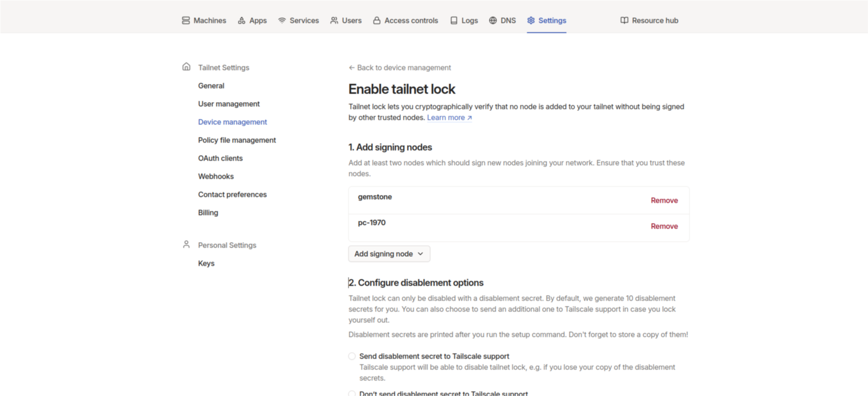Image resolution: width=868 pixels, height=396 pixels.
Task: Go back to device management
Action: [x=400, y=68]
